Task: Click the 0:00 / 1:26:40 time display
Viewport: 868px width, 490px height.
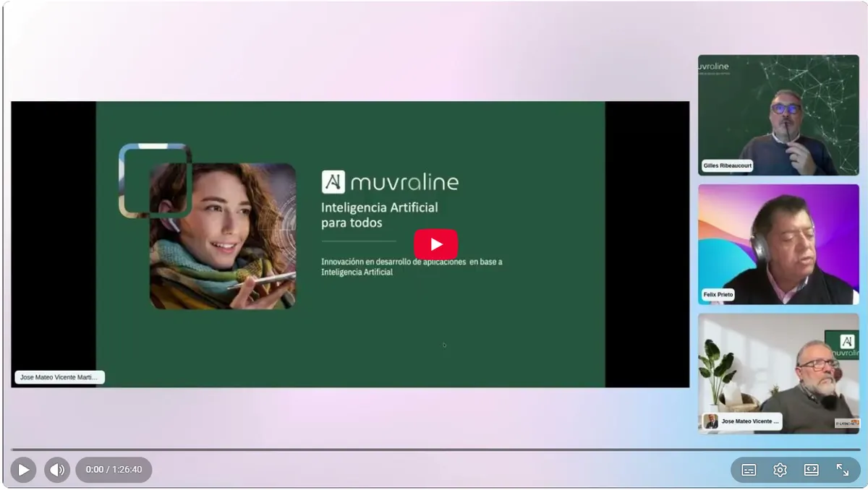Action: (114, 470)
